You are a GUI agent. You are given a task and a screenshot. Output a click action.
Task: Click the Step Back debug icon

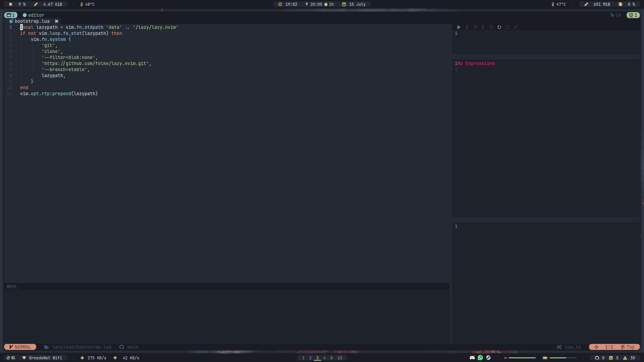point(491,27)
